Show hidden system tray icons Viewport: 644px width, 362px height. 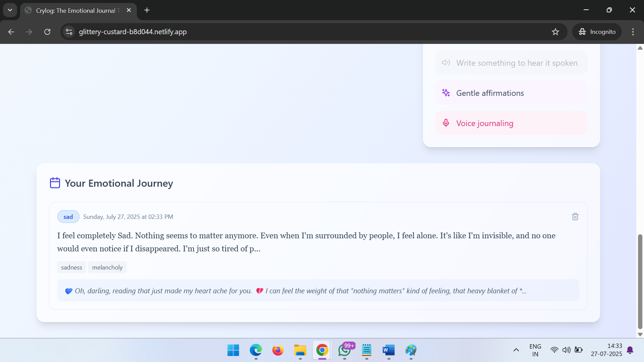click(516, 350)
